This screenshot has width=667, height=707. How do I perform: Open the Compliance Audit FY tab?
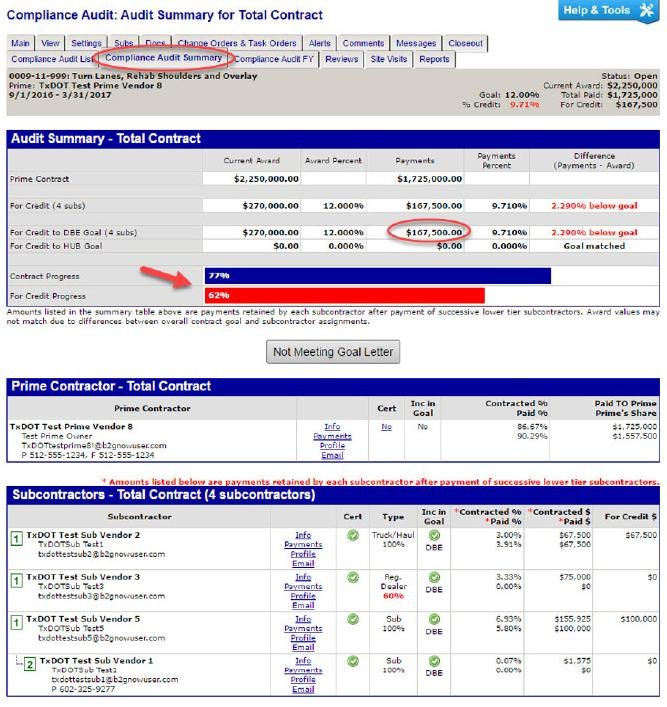coord(274,59)
